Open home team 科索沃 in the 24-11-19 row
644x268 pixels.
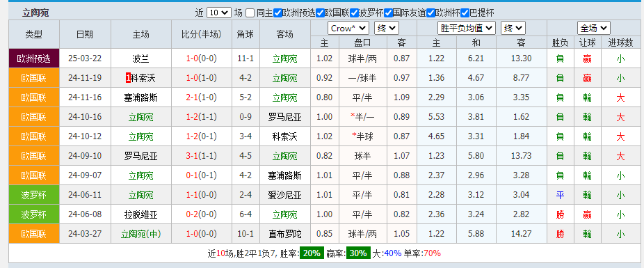click(x=143, y=78)
